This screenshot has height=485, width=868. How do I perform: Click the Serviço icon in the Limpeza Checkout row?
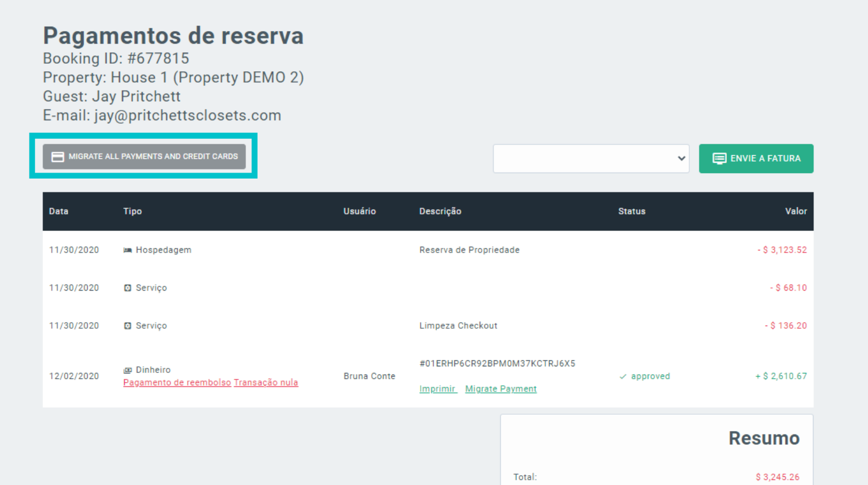tap(128, 326)
